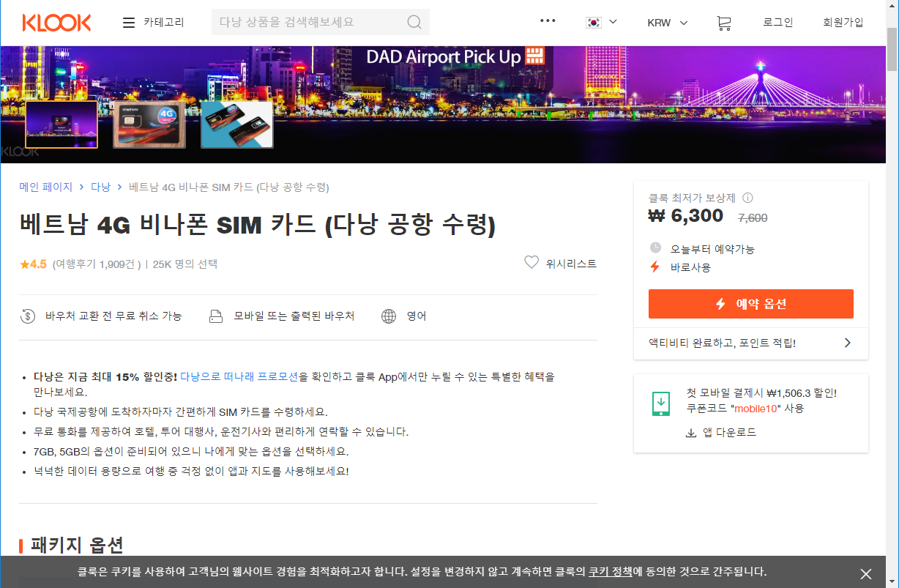The width and height of the screenshot is (899, 588).
Task: Close the cookie notice banner
Action: coord(866,574)
